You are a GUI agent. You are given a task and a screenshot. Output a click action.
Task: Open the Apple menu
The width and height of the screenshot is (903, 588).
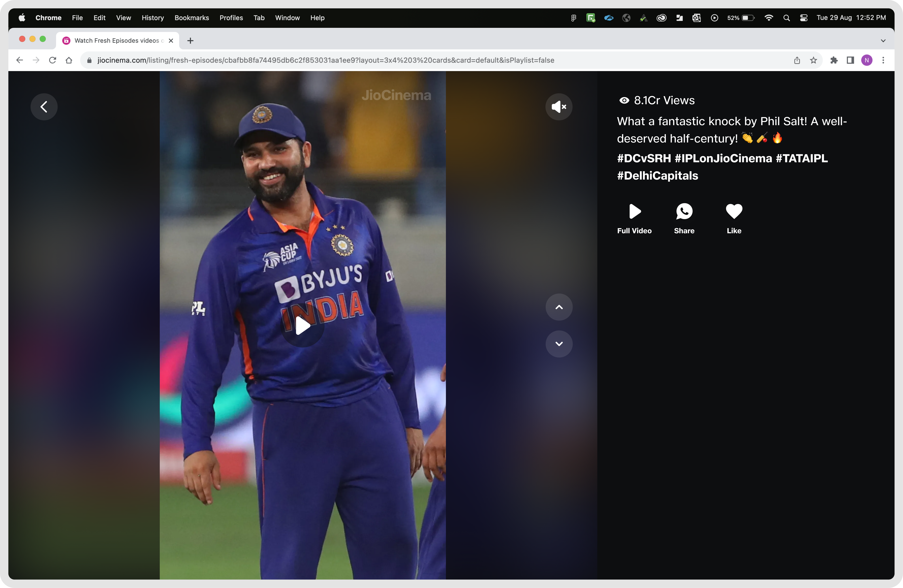click(22, 18)
